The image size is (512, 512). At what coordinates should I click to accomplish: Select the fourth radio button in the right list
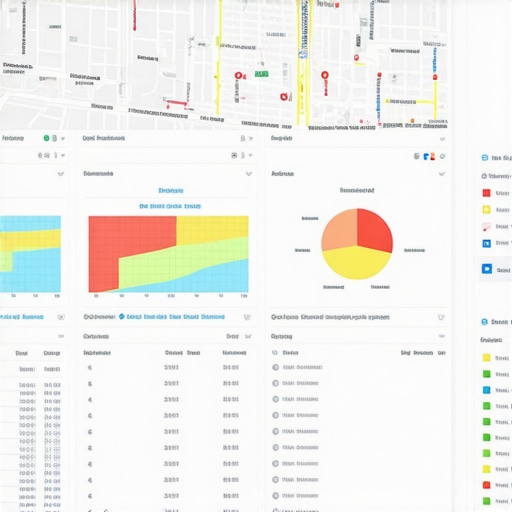pos(275,415)
